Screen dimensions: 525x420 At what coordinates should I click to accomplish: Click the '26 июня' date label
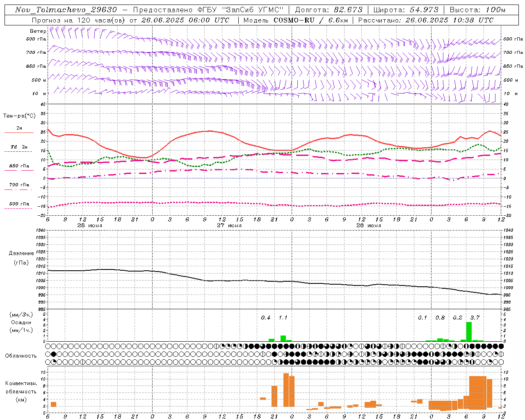coord(90,226)
